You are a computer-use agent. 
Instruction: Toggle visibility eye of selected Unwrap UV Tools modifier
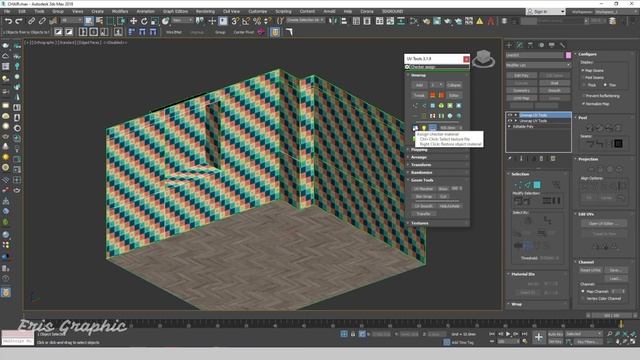click(x=509, y=115)
